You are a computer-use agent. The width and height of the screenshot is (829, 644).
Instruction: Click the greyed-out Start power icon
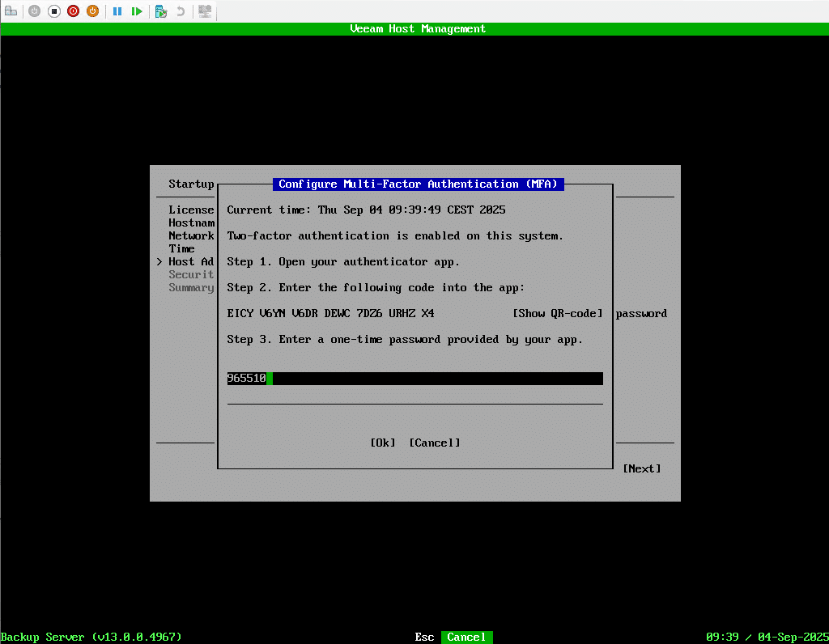34,11
